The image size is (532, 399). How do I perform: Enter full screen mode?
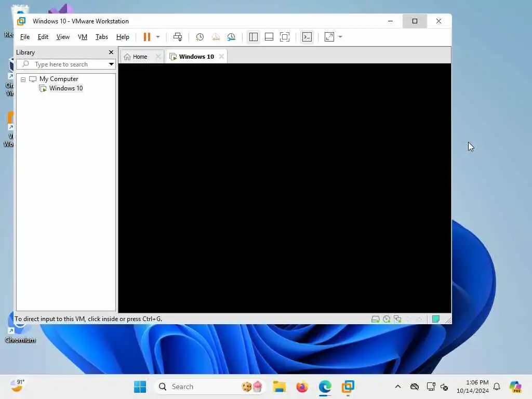285,37
